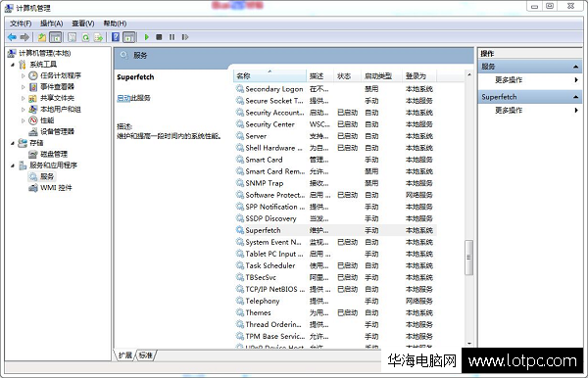Select the TBSecSvc service
Viewport: 588px width, 378px height.
point(335,277)
